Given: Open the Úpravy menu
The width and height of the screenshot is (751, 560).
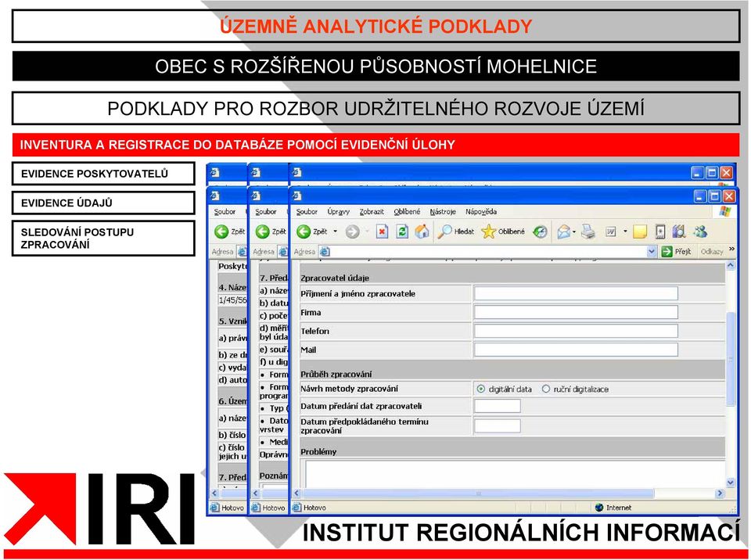Looking at the screenshot, I should (339, 212).
